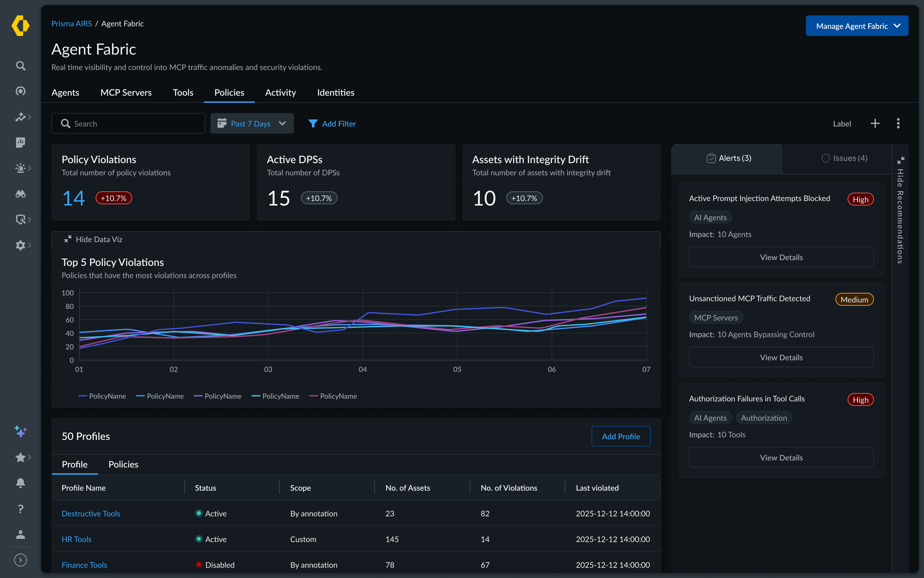Open the sidebar favorites star icon
Viewport: 924px width, 578px height.
pos(20,457)
